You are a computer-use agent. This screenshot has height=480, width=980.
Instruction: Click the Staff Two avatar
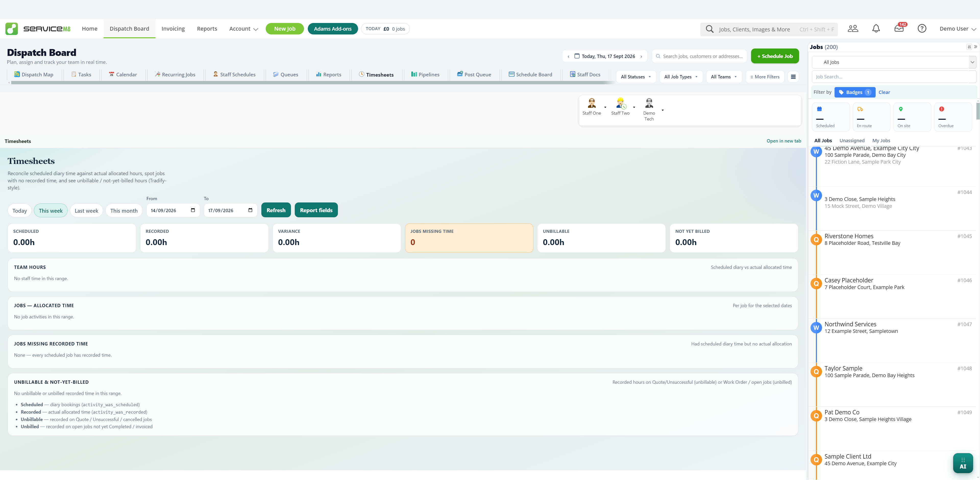[620, 103]
